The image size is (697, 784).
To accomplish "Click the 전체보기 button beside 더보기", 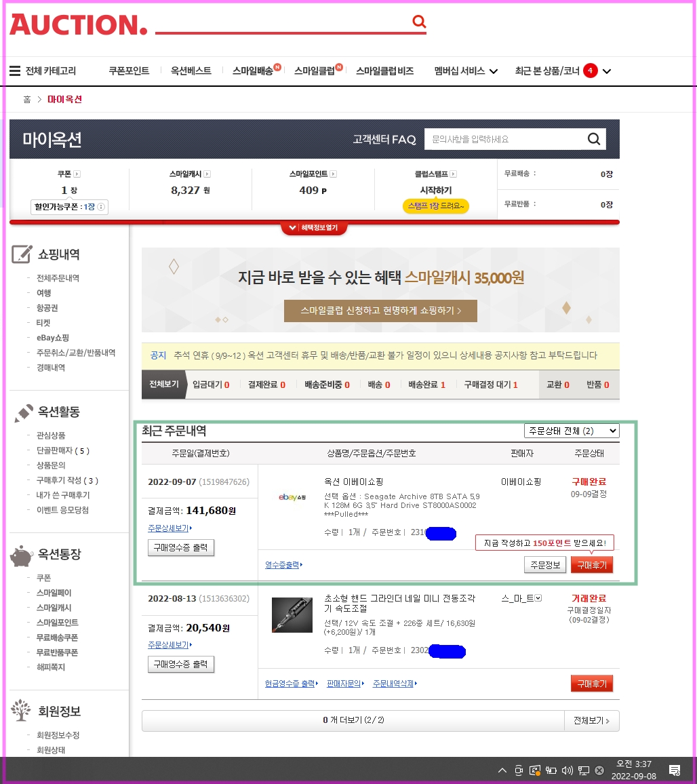I will click(591, 720).
